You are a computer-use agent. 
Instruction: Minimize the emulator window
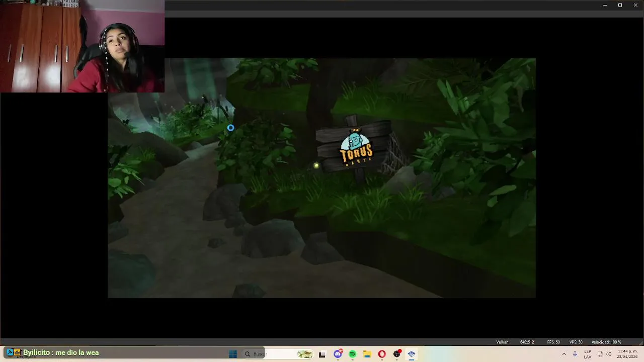(605, 5)
